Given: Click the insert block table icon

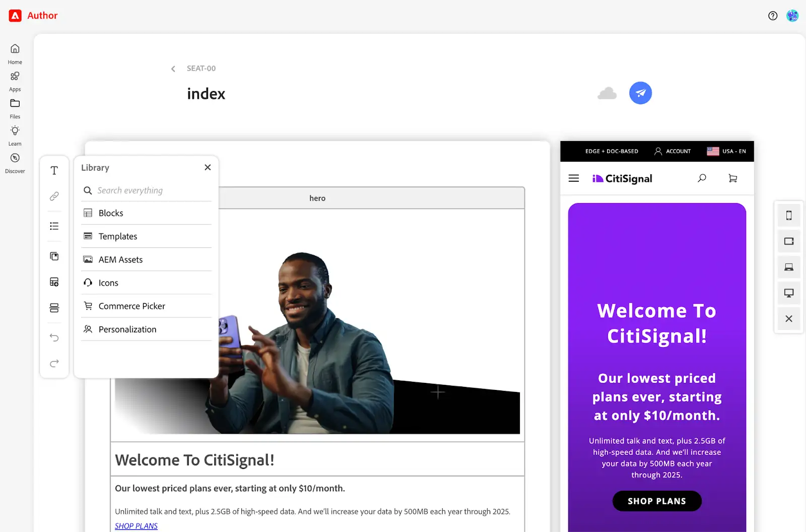Looking at the screenshot, I should 54,282.
